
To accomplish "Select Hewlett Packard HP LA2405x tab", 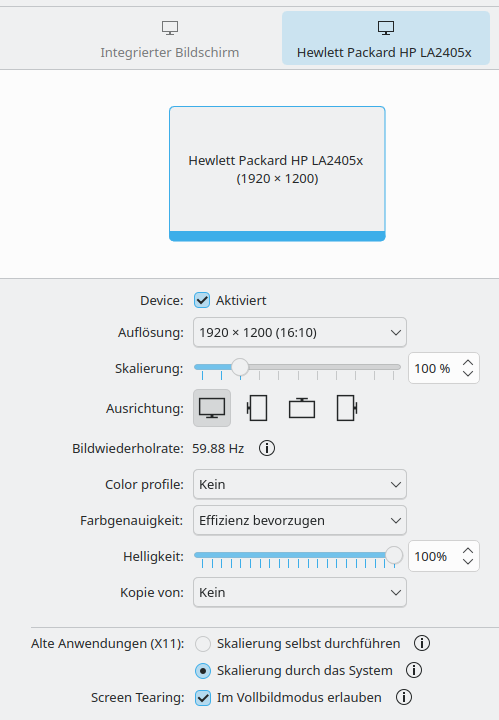I will [x=386, y=39].
